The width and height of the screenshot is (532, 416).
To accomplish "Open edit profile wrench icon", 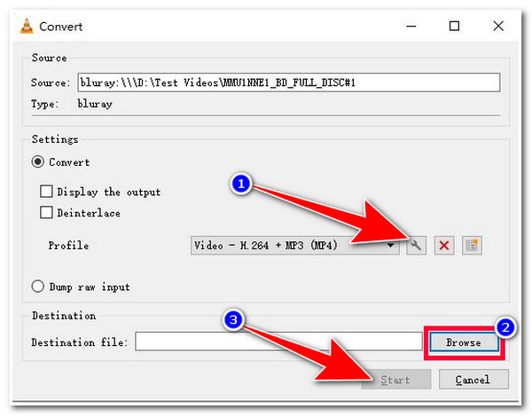I will (x=417, y=245).
